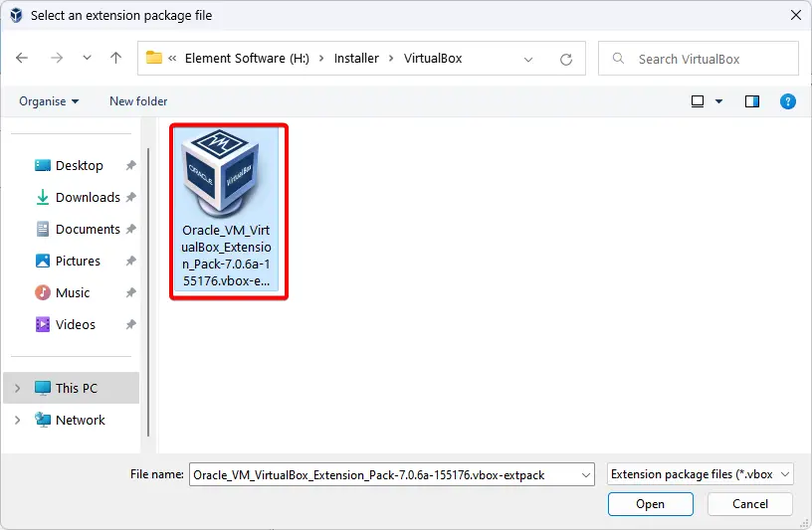The image size is (812, 530).
Task: Click the search magnifier icon
Action: (618, 58)
